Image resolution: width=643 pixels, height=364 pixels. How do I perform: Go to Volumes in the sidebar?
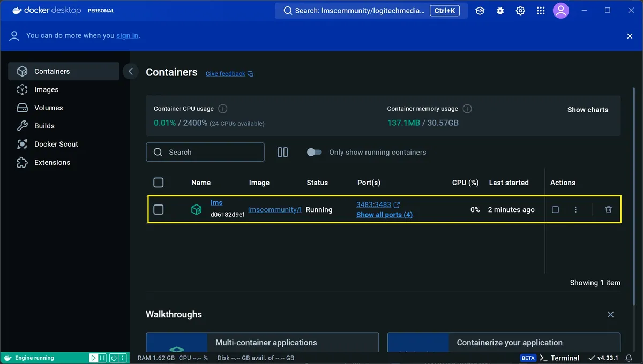(64, 108)
